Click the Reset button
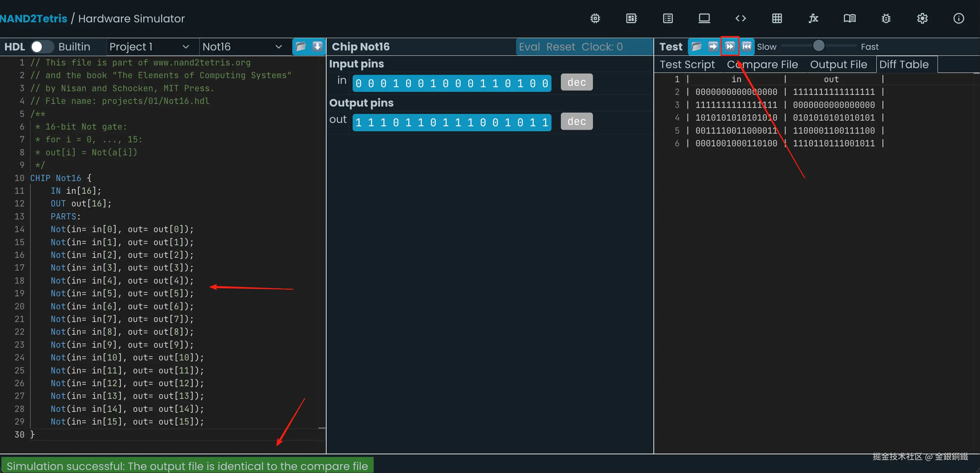 tap(561, 46)
